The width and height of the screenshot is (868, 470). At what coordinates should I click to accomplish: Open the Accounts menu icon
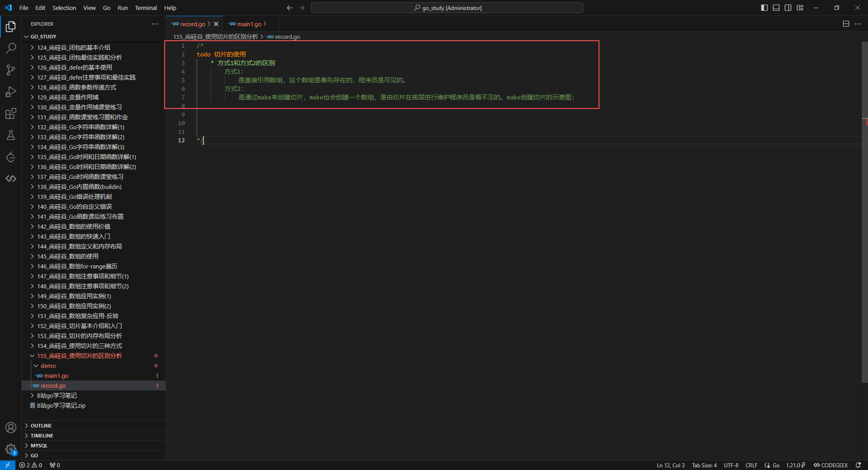(11, 428)
